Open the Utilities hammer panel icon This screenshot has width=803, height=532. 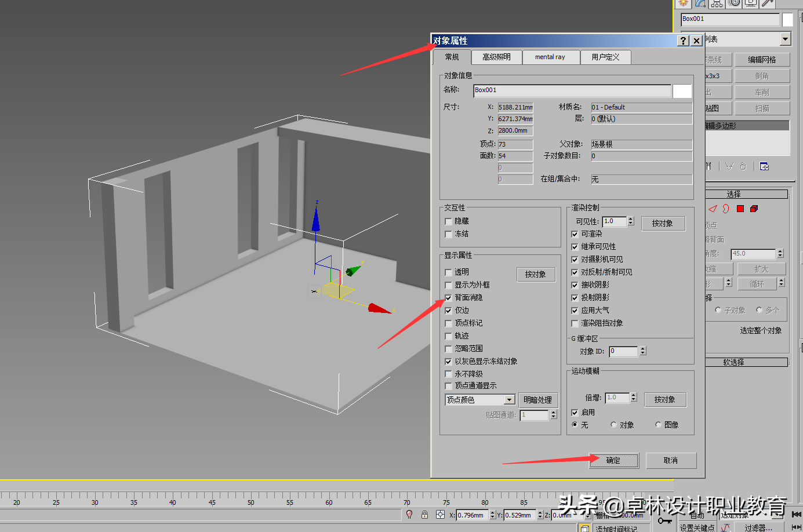pyautogui.click(x=768, y=3)
